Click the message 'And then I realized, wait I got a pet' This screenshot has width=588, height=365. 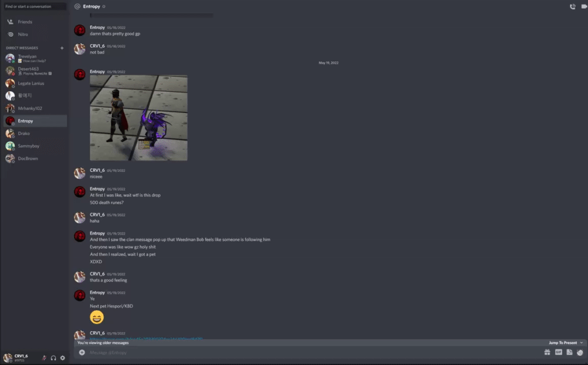coord(123,254)
